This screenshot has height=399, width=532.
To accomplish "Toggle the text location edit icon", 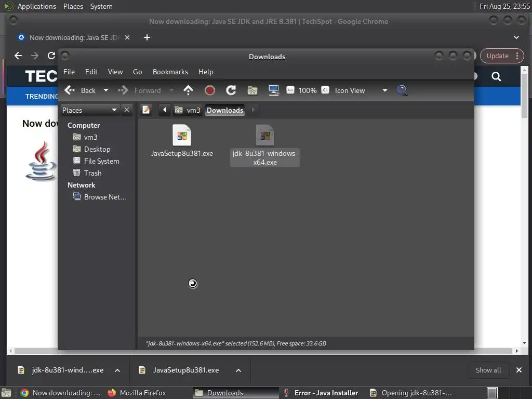I will tap(146, 110).
